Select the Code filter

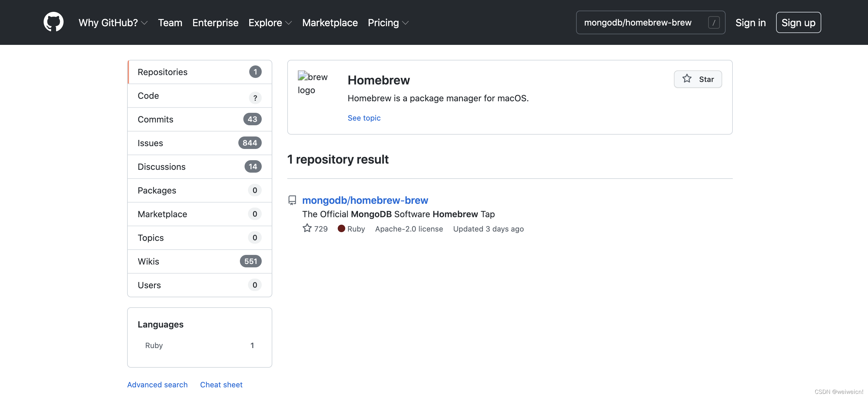[x=199, y=96]
